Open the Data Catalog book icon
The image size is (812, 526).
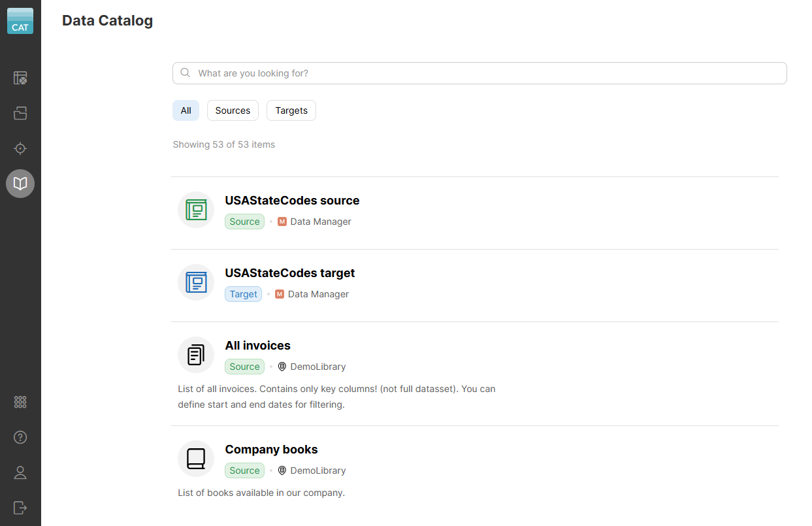(x=20, y=184)
